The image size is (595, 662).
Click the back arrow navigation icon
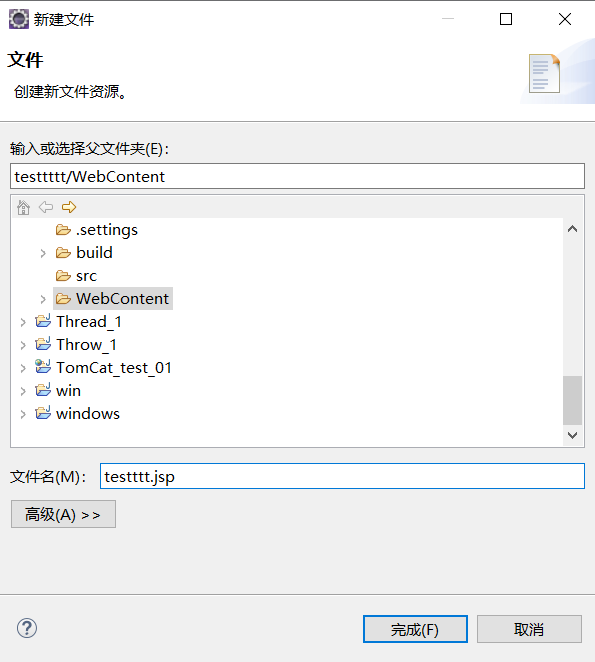[46, 207]
